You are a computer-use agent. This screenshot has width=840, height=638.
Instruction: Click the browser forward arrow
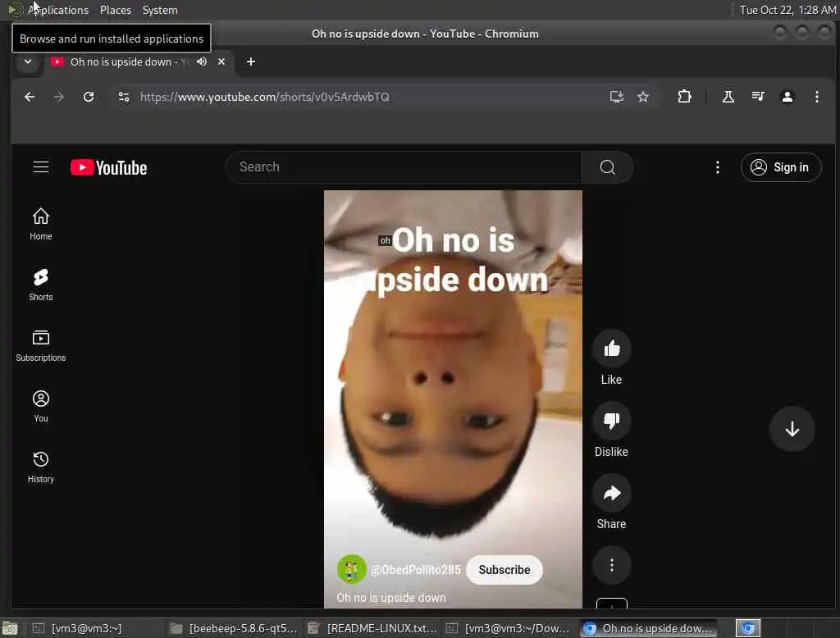pyautogui.click(x=59, y=97)
